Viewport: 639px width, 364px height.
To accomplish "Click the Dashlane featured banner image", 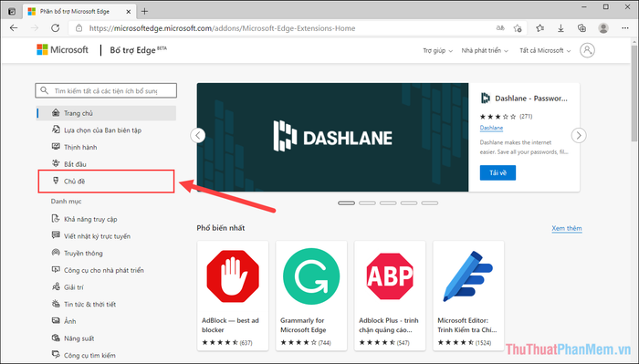I will (x=332, y=137).
